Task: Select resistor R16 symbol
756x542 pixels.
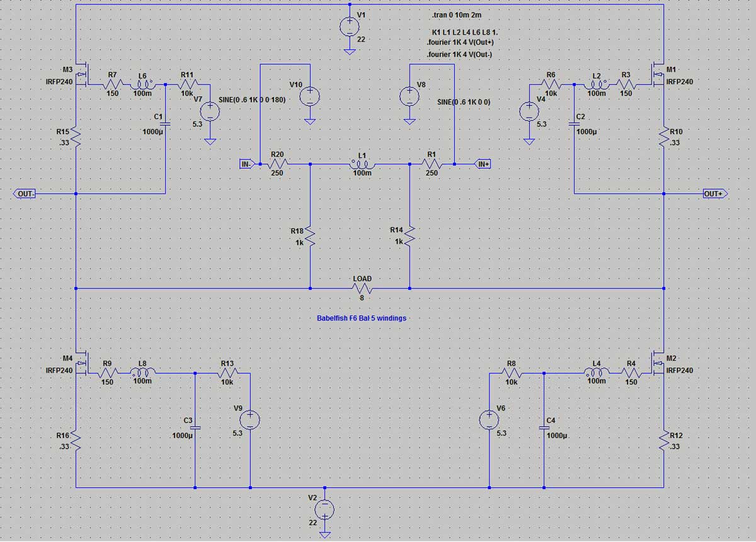Action: [75, 440]
